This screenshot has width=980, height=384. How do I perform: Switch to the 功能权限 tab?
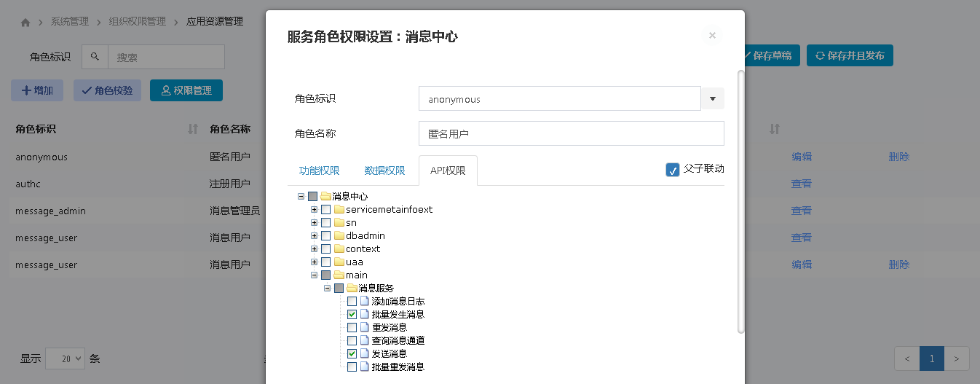click(x=319, y=171)
